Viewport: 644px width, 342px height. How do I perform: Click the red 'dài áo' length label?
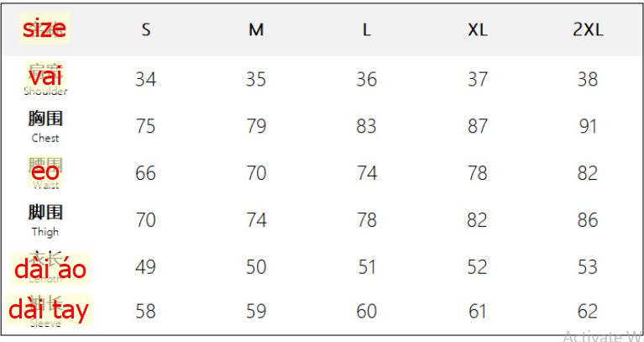(50, 269)
